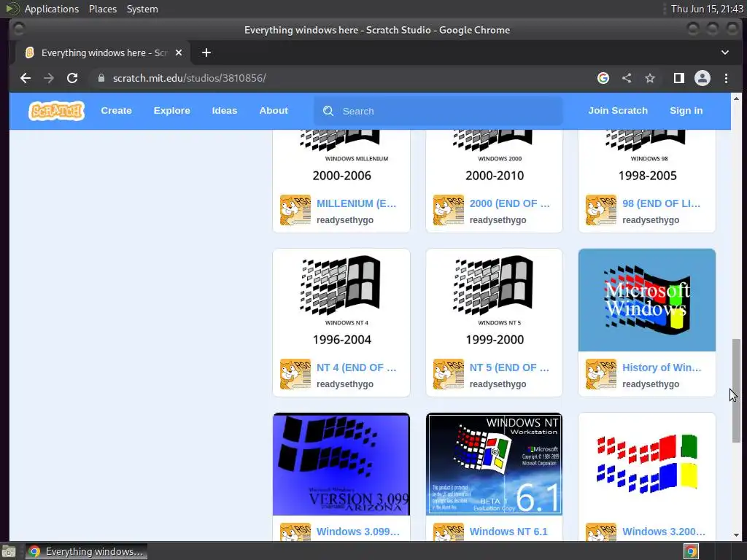The image size is (747, 560).
Task: Open the MILLENIUM (E... project link
Action: point(356,203)
